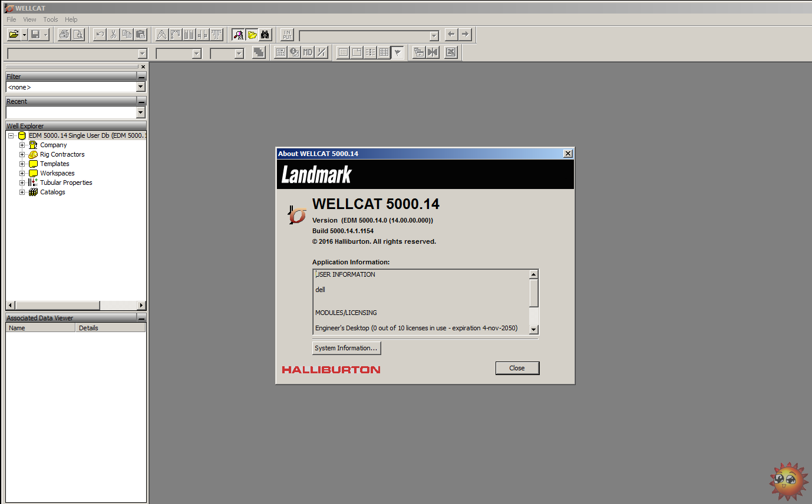This screenshot has height=504, width=812.
Task: Open the Open-button dropdown arrow
Action: 24,35
